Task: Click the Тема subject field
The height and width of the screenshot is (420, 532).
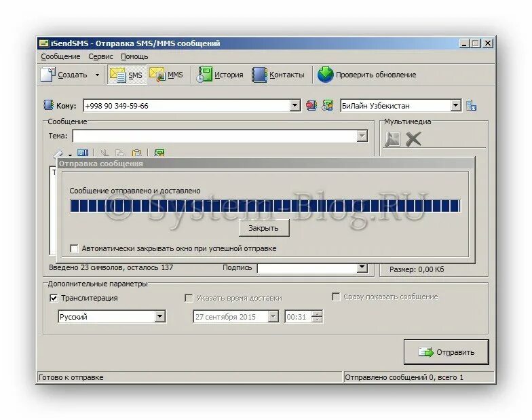Action: coord(214,136)
